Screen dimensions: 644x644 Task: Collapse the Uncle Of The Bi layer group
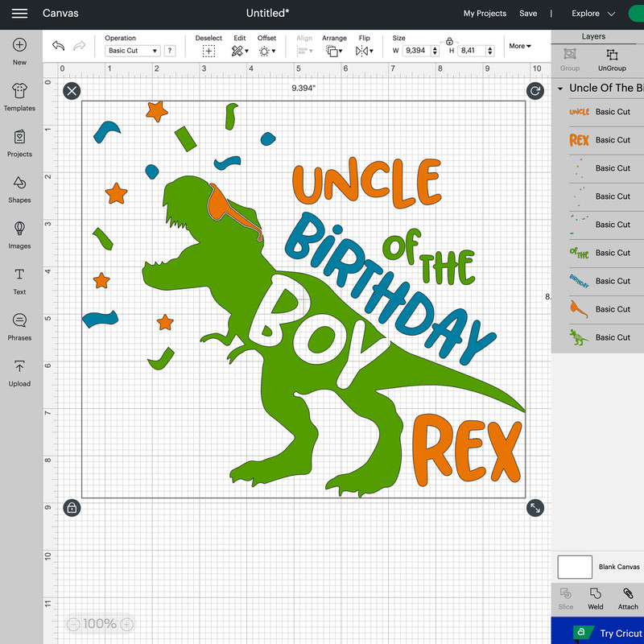(559, 88)
